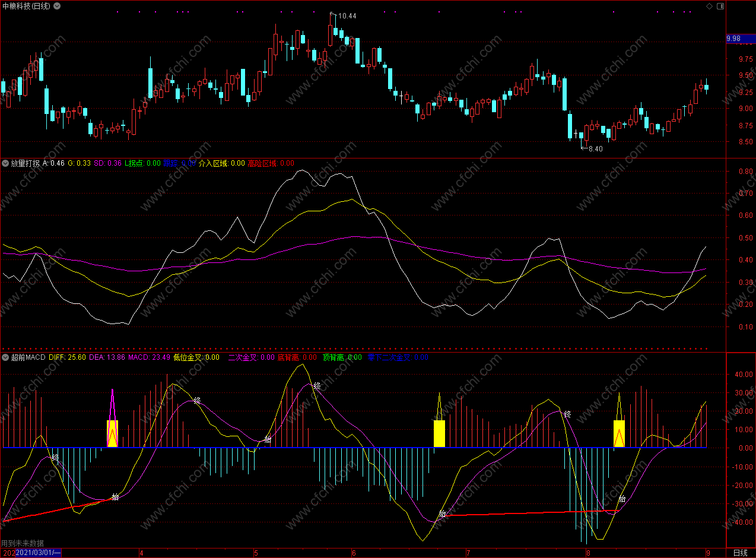Click the DIFF: 25.60 value
The width and height of the screenshot is (756, 558).
tap(67, 357)
